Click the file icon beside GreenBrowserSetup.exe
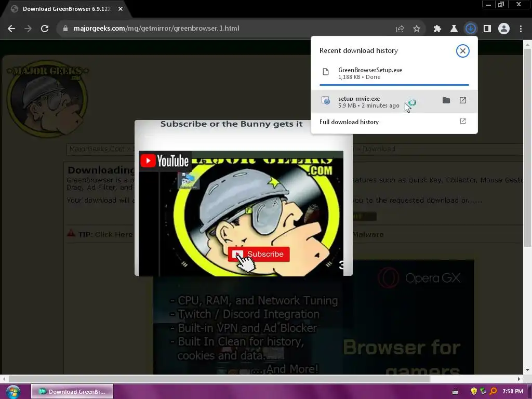 326,72
